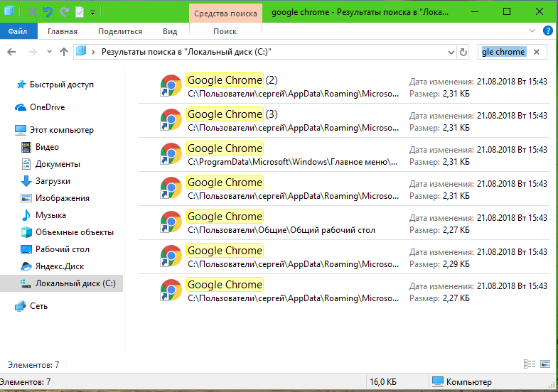Go back with the left arrow

pos(11,52)
